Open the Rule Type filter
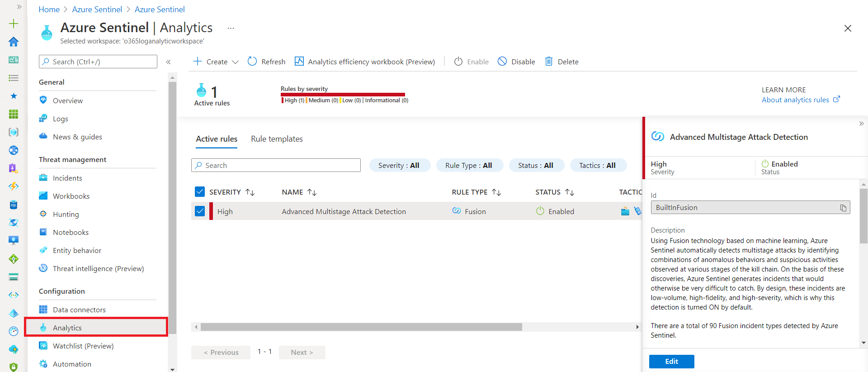The height and width of the screenshot is (372, 868). pos(469,166)
